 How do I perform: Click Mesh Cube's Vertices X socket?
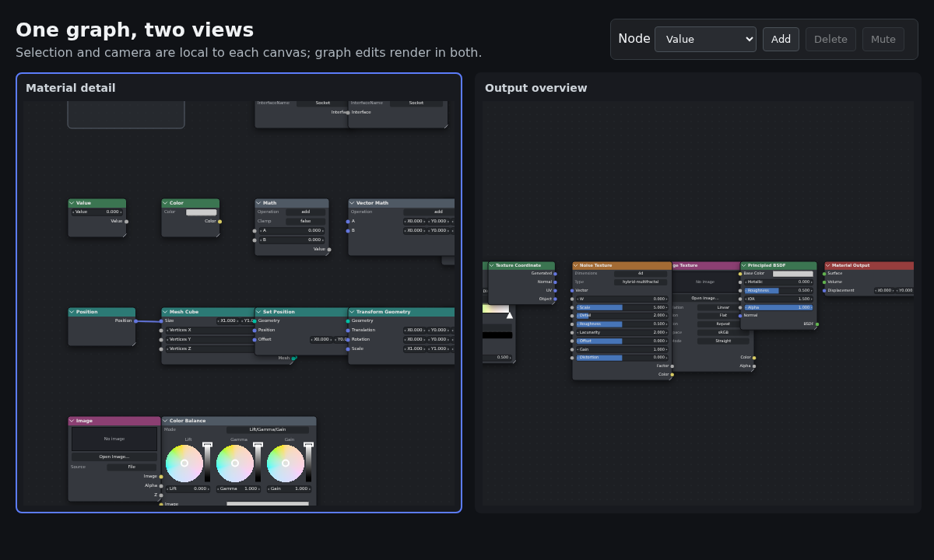click(x=161, y=331)
